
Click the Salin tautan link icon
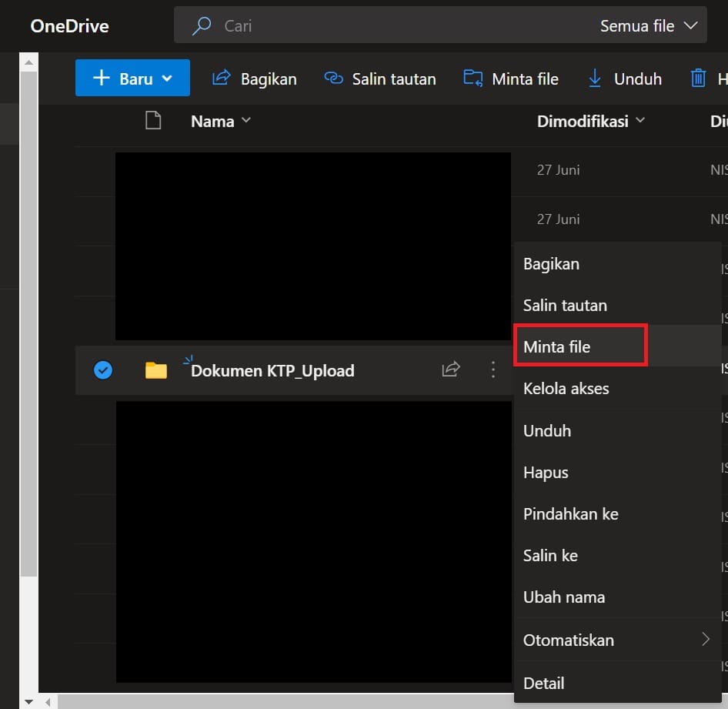click(332, 78)
